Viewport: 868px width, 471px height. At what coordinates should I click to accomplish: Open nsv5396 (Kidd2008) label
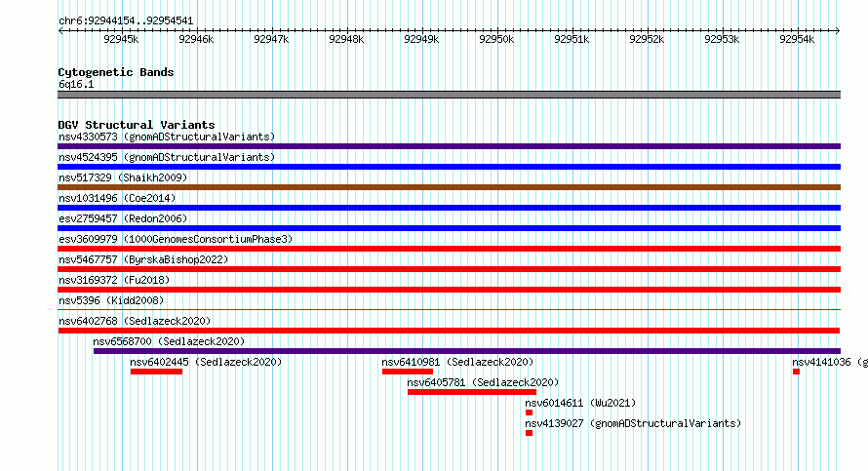111,300
